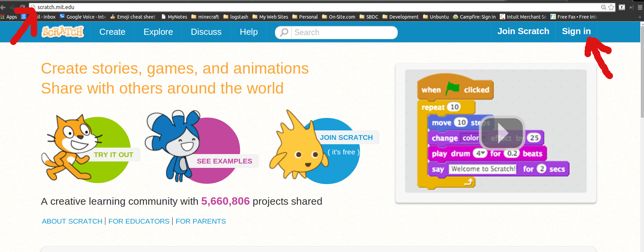This screenshot has height=252, width=644.
Task: Open the ABOUT SCRATCH link
Action: [72, 221]
